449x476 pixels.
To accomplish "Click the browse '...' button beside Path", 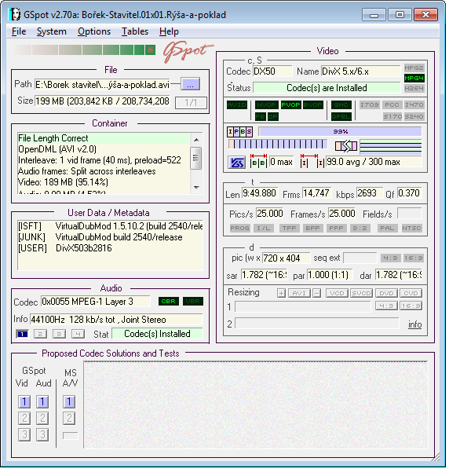I will (190, 84).
